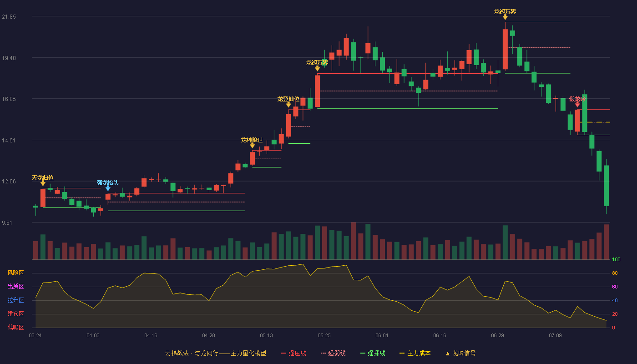Screen dimensions: 637x364
Task: Click the 06-29 date axis label
Action: coord(497,335)
